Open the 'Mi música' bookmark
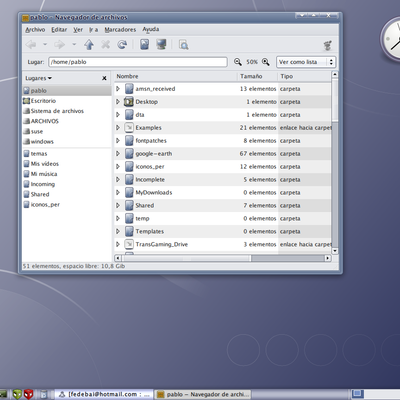The width and height of the screenshot is (400, 400). [x=67, y=174]
